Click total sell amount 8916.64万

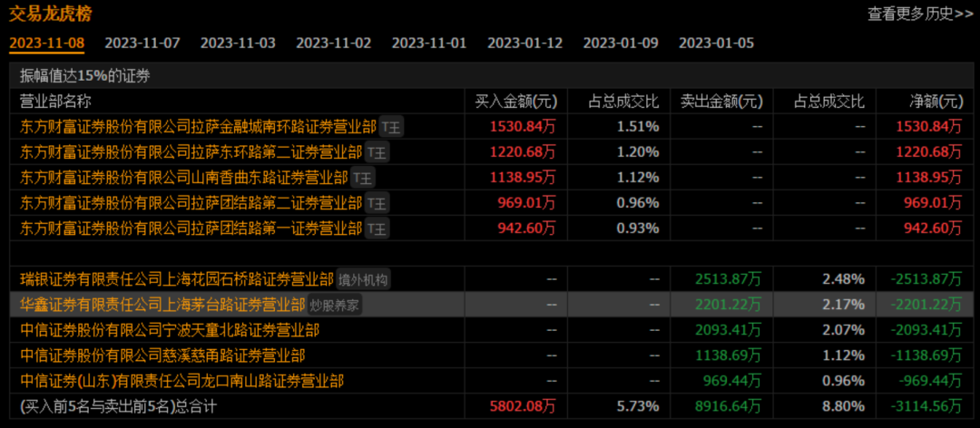tap(728, 406)
